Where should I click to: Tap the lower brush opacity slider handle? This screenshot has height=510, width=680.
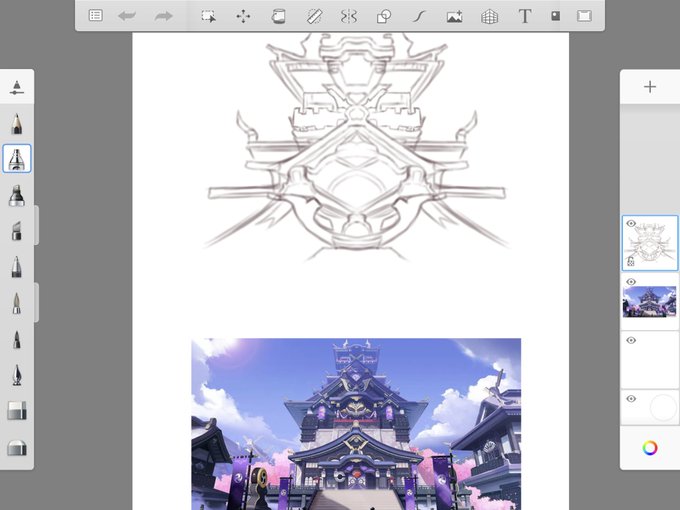[36, 302]
